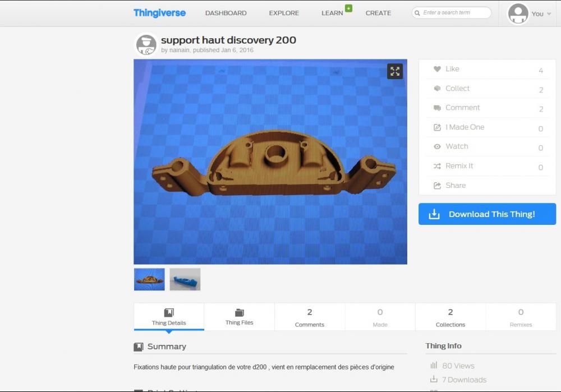
Task: Click the 80 Views text
Action: pos(458,366)
